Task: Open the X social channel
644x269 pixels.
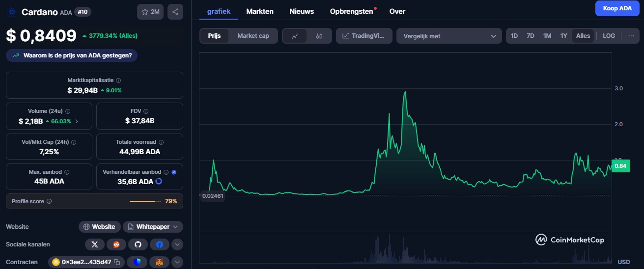Action: click(95, 244)
